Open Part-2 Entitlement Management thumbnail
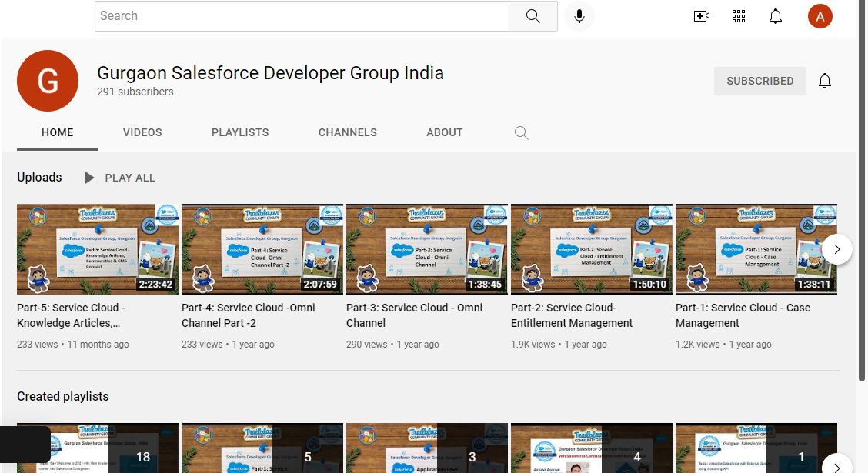This screenshot has height=473, width=868. [x=592, y=249]
